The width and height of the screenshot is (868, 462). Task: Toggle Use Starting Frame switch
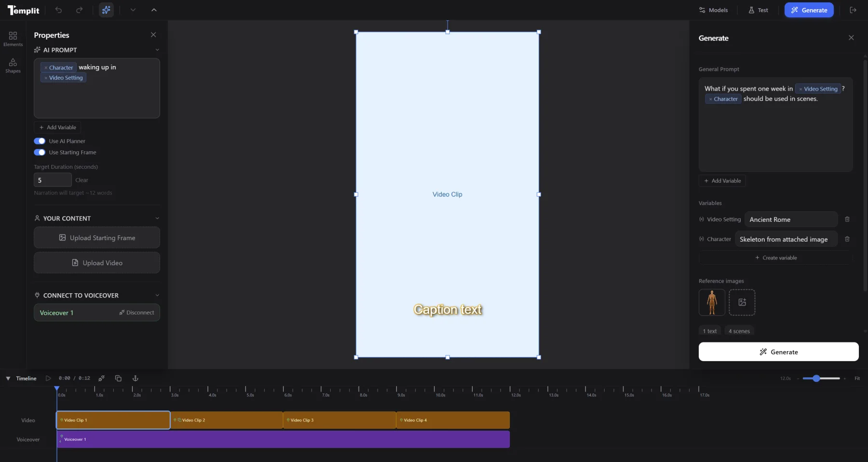point(40,152)
